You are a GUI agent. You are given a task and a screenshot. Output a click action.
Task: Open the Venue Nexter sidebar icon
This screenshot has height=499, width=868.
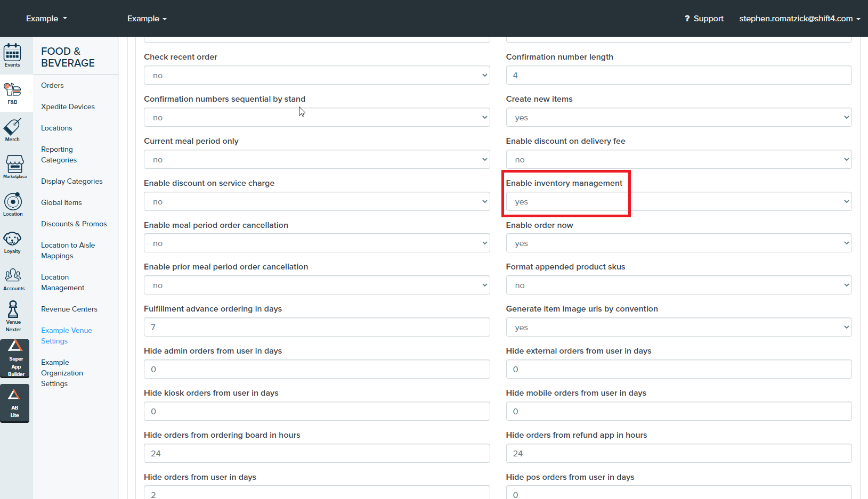(x=13, y=316)
